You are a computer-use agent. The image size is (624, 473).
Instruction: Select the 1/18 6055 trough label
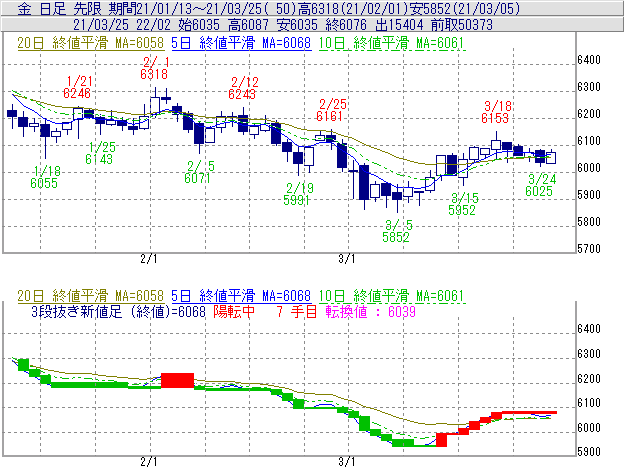(x=45, y=177)
